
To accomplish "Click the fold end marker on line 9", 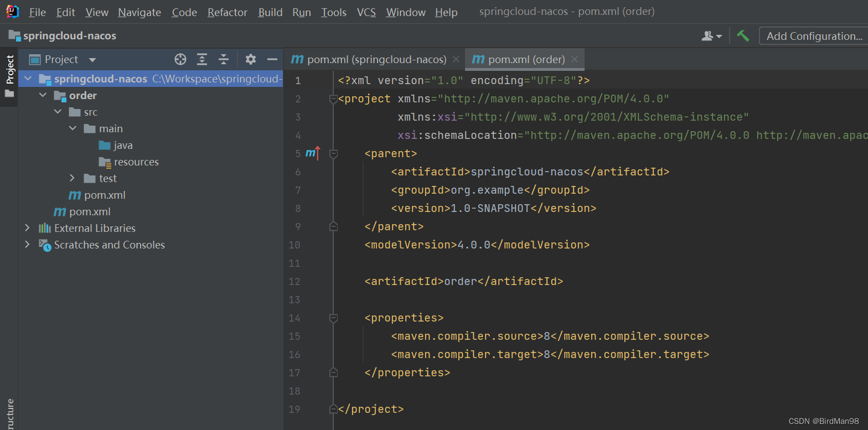I will click(x=333, y=226).
